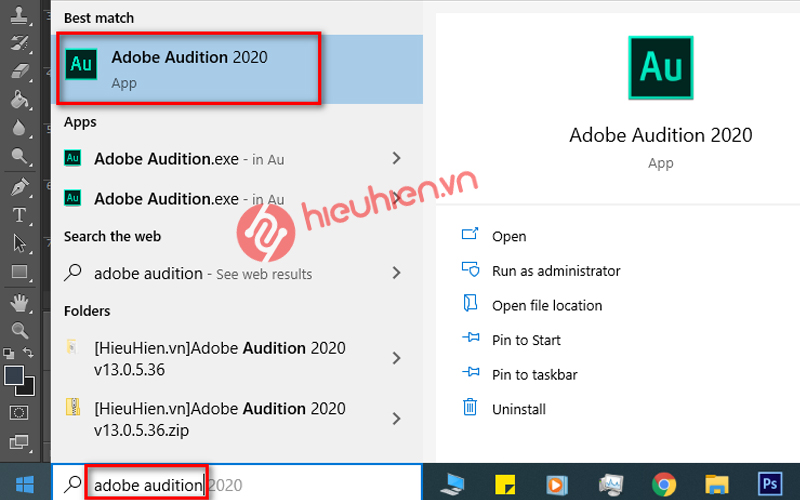Click the taskbar search text field

(237, 484)
